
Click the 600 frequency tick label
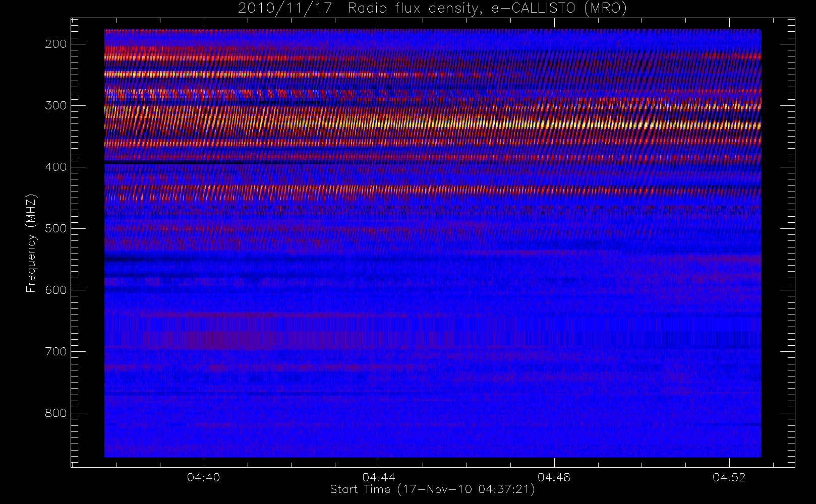pos(56,290)
